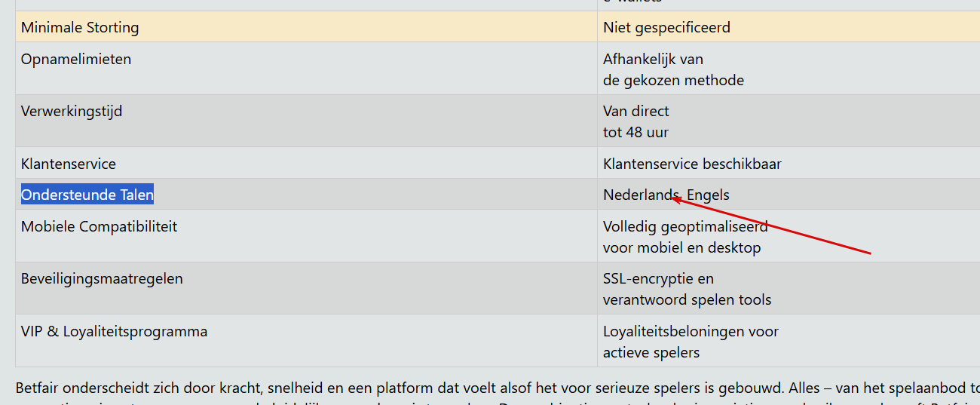Click the highlighted 'Ondersteunde Talen' text
The width and height of the screenshot is (980, 405).
click(x=87, y=195)
